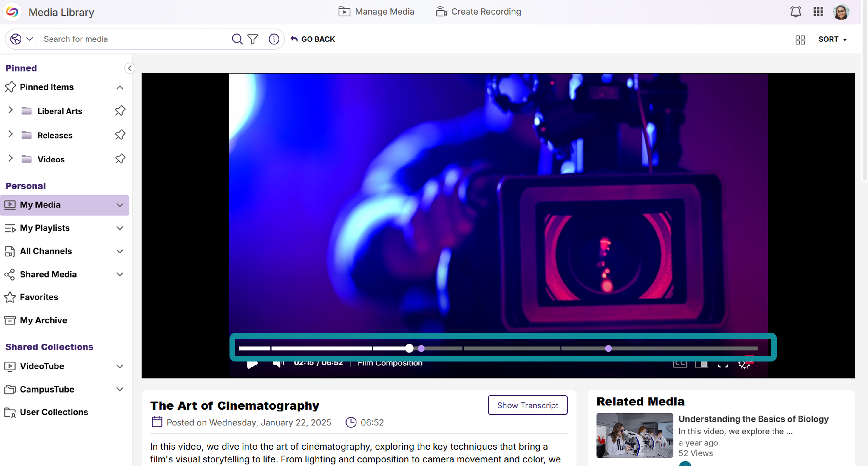Image resolution: width=868 pixels, height=466 pixels.
Task: Collapse the left sidebar panel
Action: coord(130,68)
